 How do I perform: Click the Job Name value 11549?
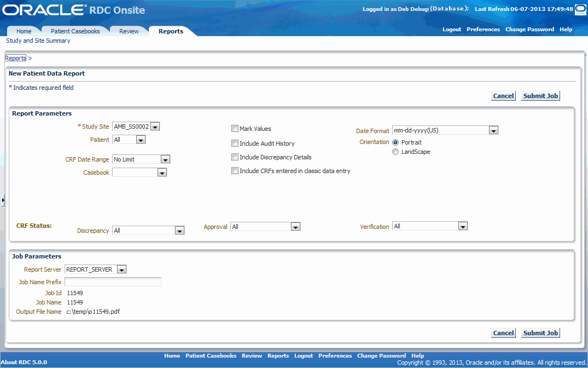[x=75, y=302]
